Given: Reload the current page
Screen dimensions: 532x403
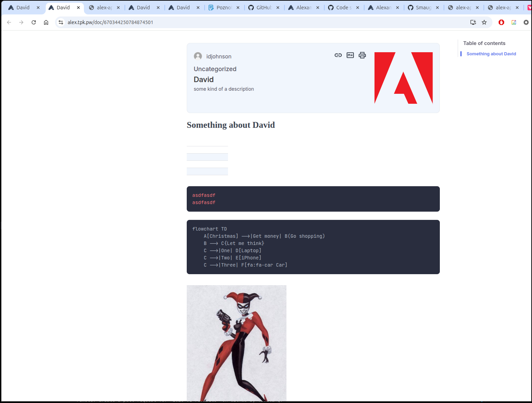Looking at the screenshot, I should pos(34,22).
